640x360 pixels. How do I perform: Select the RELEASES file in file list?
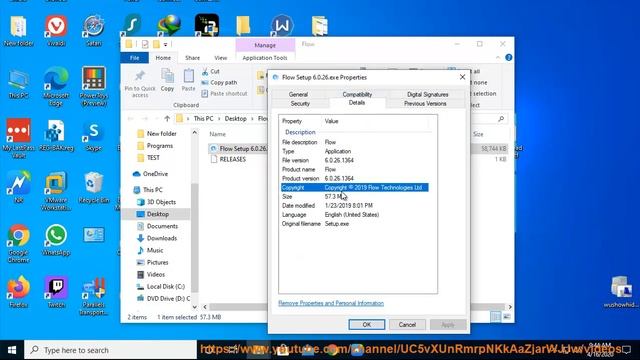click(228, 159)
